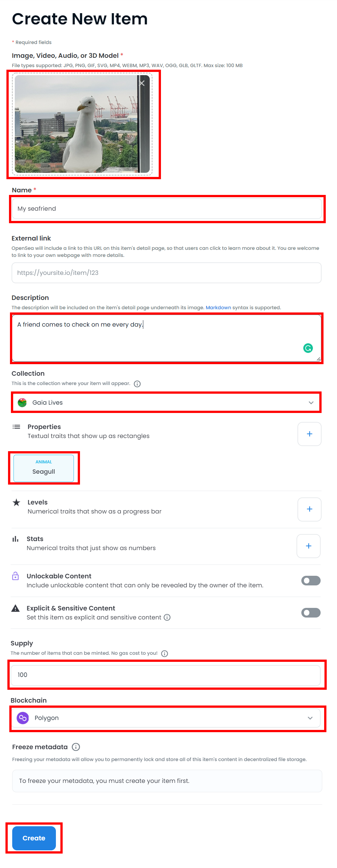337x868 pixels.
Task: Click Freeze metadata info icon
Action: click(x=76, y=747)
